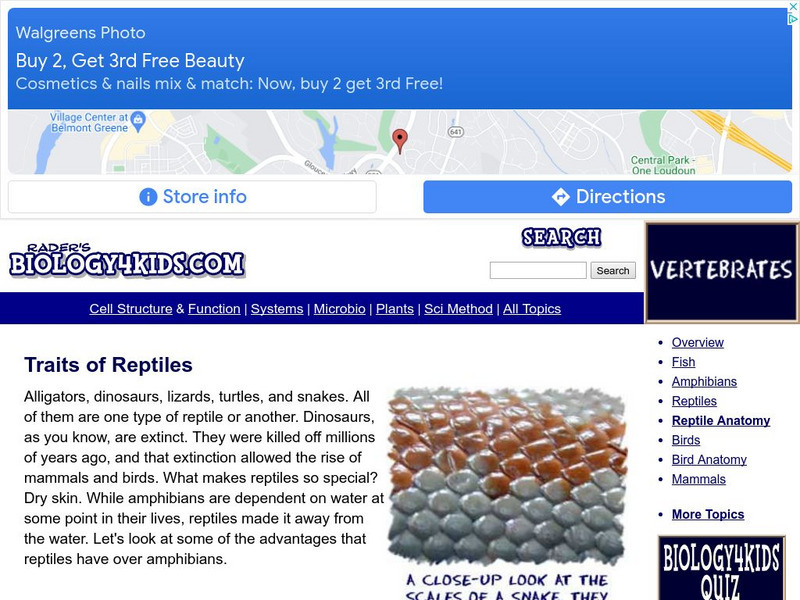The height and width of the screenshot is (600, 800).
Task: Open the Cell Structure nav link
Action: (131, 309)
